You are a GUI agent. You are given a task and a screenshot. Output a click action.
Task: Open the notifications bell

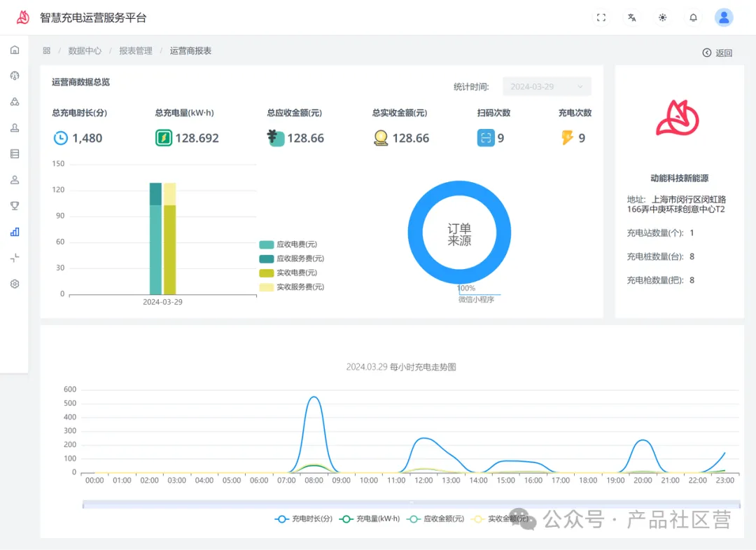[693, 18]
